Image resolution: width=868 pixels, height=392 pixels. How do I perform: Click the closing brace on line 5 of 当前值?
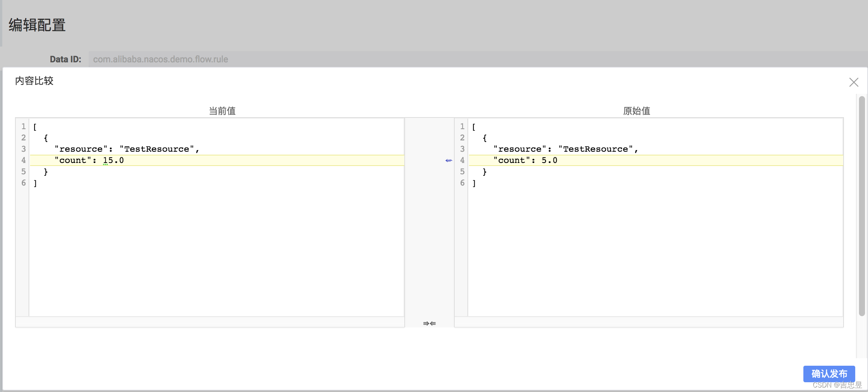coord(46,172)
